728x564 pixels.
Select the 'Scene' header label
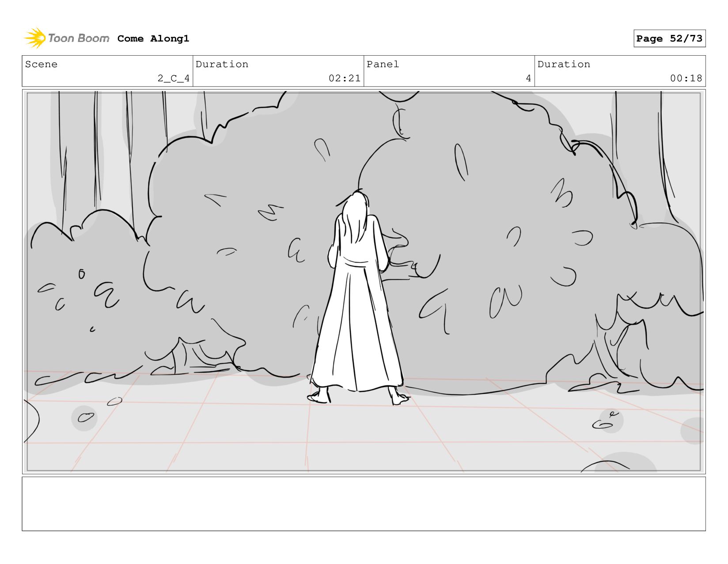pyautogui.click(x=41, y=64)
